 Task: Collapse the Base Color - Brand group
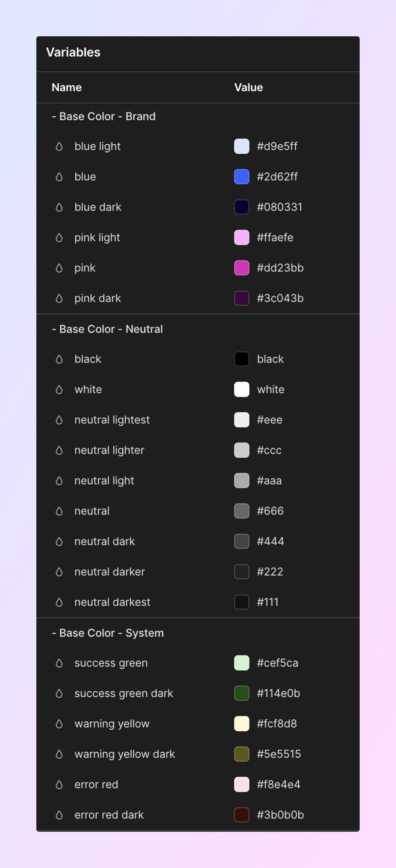tap(104, 116)
